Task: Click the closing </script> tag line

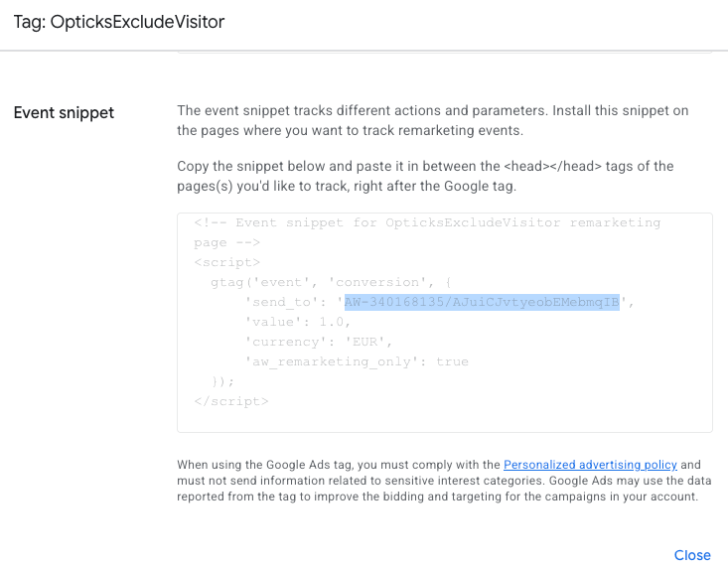Action: tap(231, 401)
